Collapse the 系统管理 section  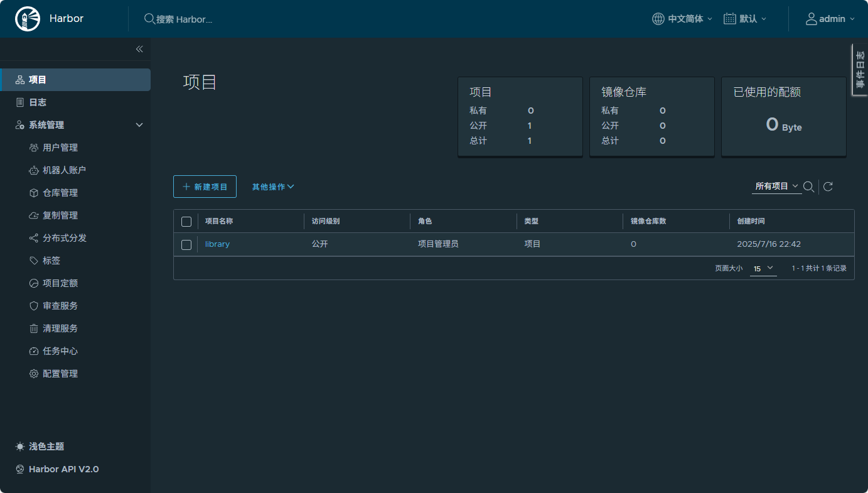point(139,125)
